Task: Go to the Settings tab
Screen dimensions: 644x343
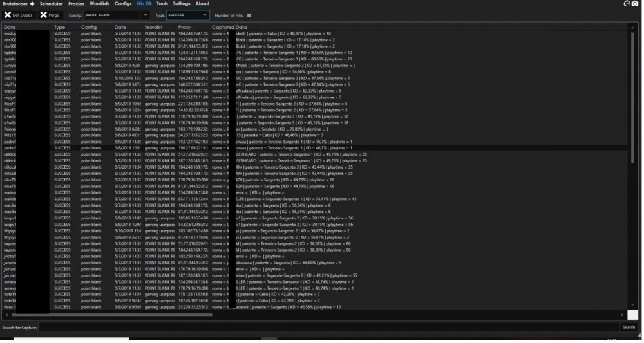Action: pos(182,4)
